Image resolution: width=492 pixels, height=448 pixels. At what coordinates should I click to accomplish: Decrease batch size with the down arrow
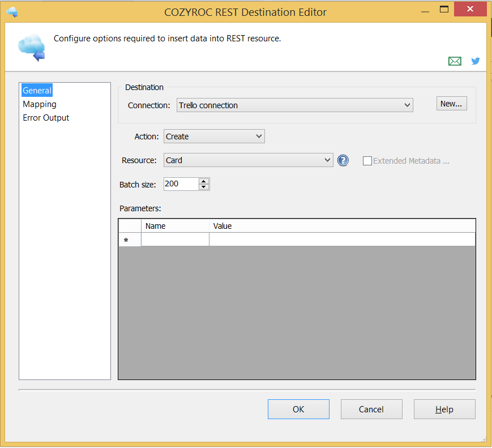coord(204,187)
